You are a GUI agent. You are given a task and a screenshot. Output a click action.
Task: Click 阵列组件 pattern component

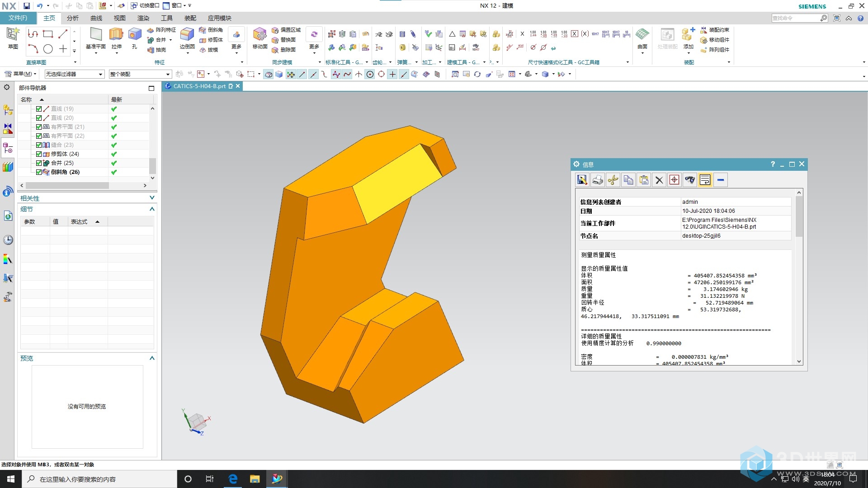(x=715, y=50)
